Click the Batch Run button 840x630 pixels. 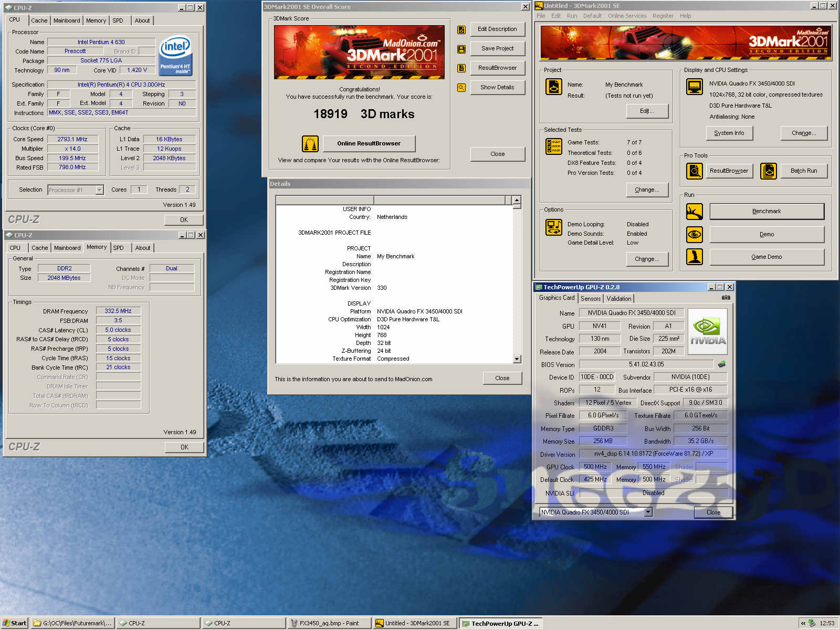(804, 171)
